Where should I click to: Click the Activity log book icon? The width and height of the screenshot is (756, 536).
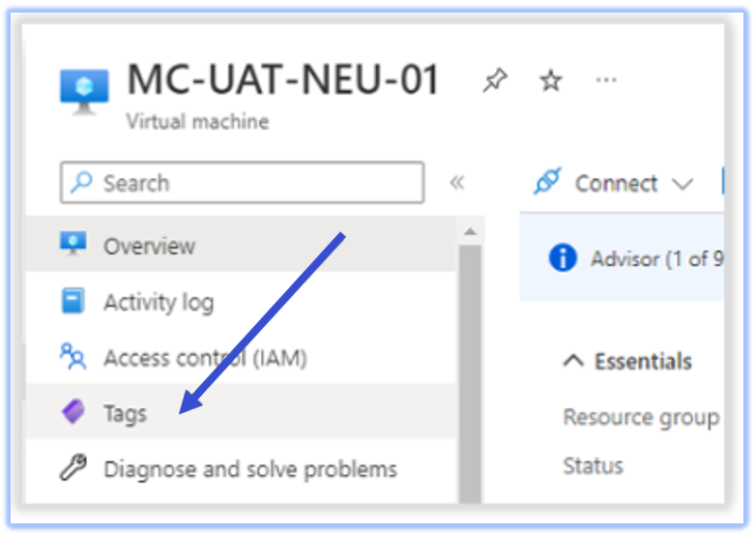73,301
